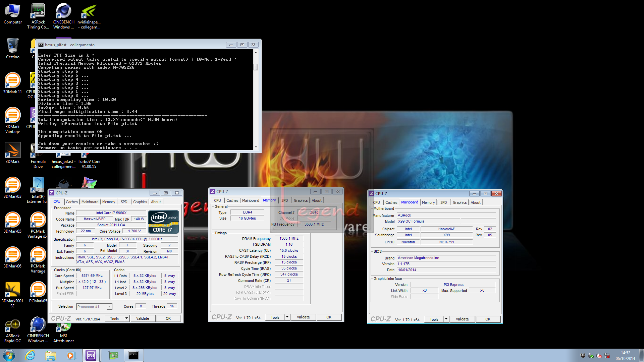
Task: Click the Model field X99 OC Formula
Action: 428,221
